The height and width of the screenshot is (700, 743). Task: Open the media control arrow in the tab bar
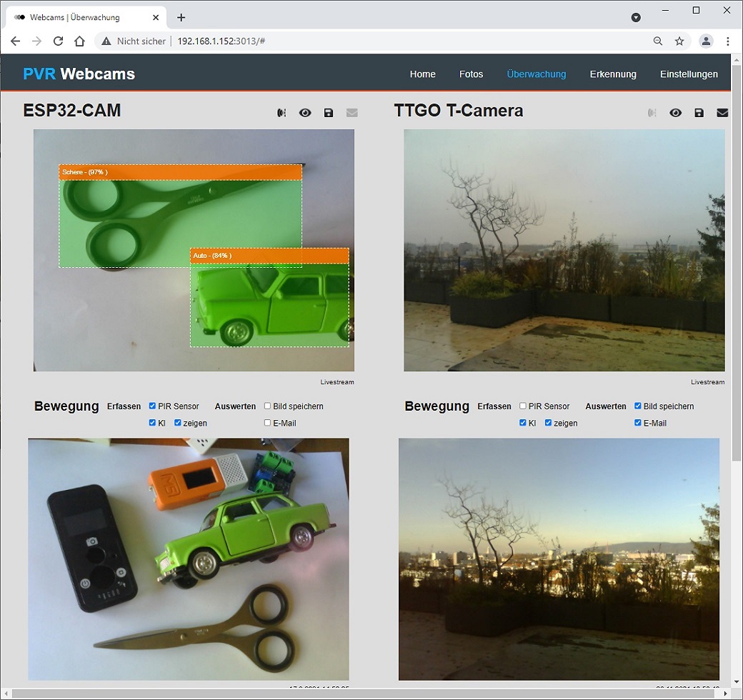click(x=636, y=17)
